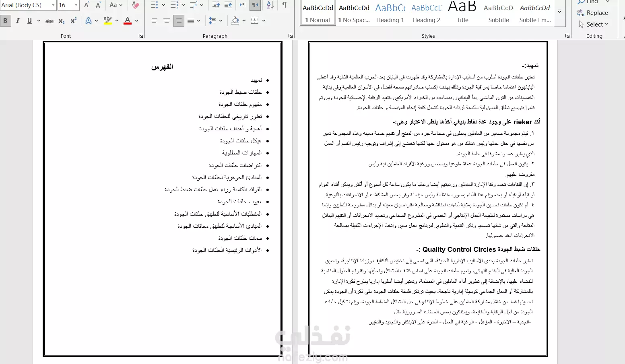This screenshot has height=364, width=625.
Task: Click the هيكل حلقات الجودة index entry
Action: 241,141
